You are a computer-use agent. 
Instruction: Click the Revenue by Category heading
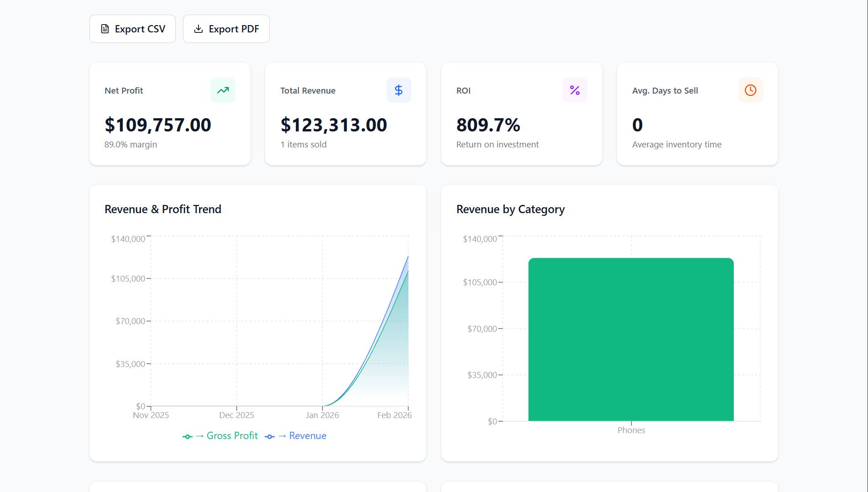(x=510, y=209)
